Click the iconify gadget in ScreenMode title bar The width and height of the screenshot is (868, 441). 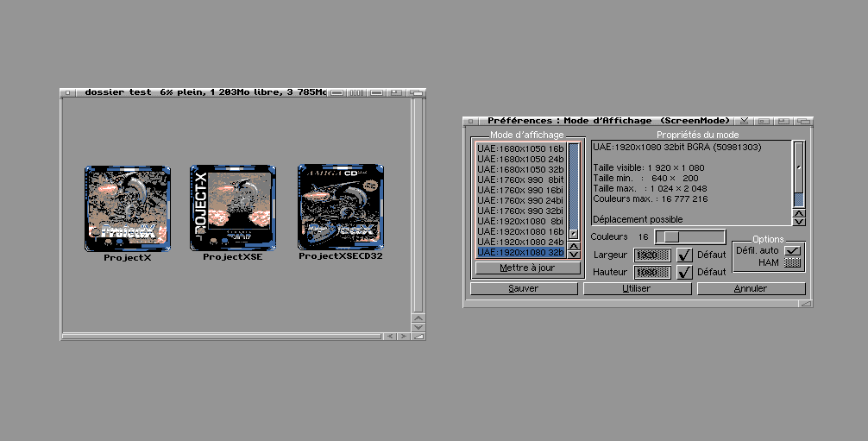[x=744, y=121]
